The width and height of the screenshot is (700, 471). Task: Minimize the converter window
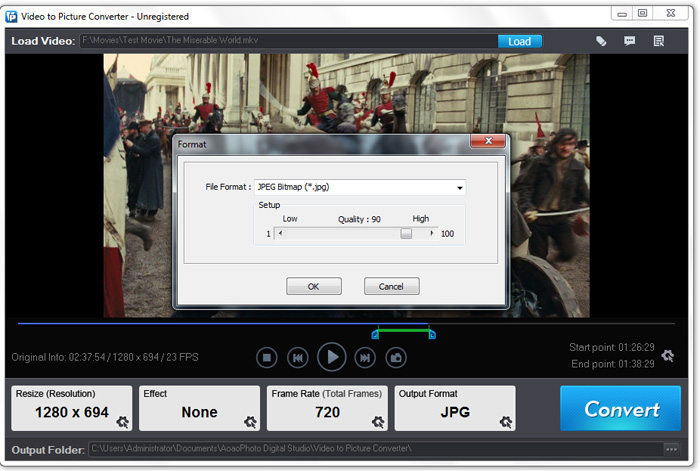622,14
